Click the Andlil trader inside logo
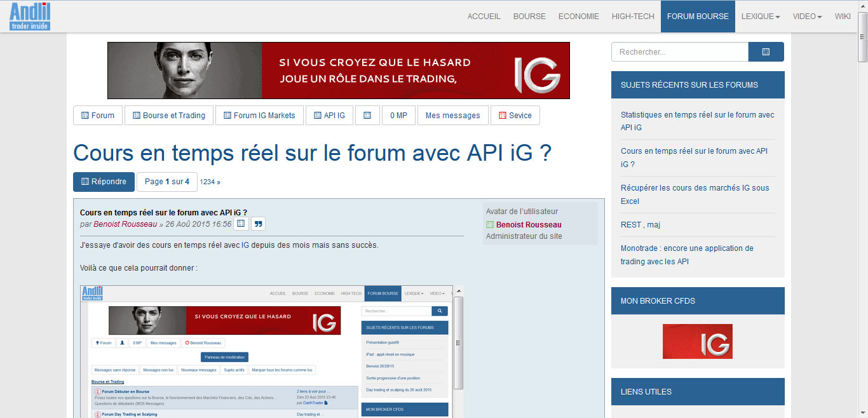This screenshot has width=868, height=418. [x=30, y=16]
